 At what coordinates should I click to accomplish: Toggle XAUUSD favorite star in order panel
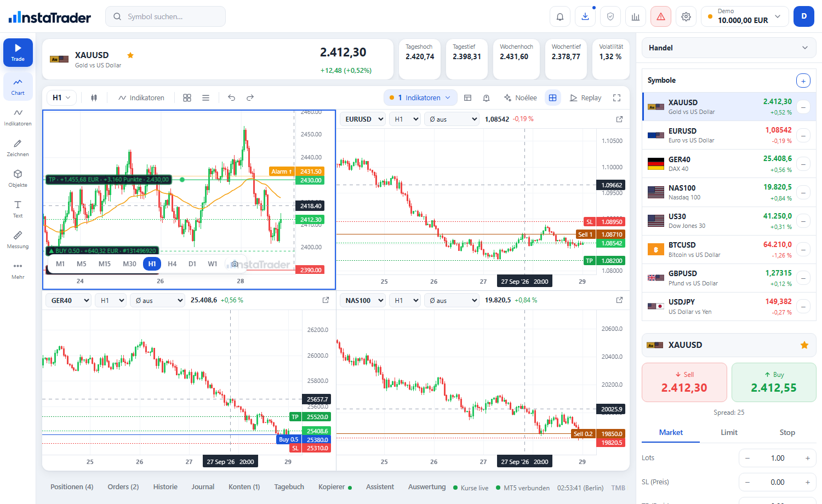(x=804, y=345)
